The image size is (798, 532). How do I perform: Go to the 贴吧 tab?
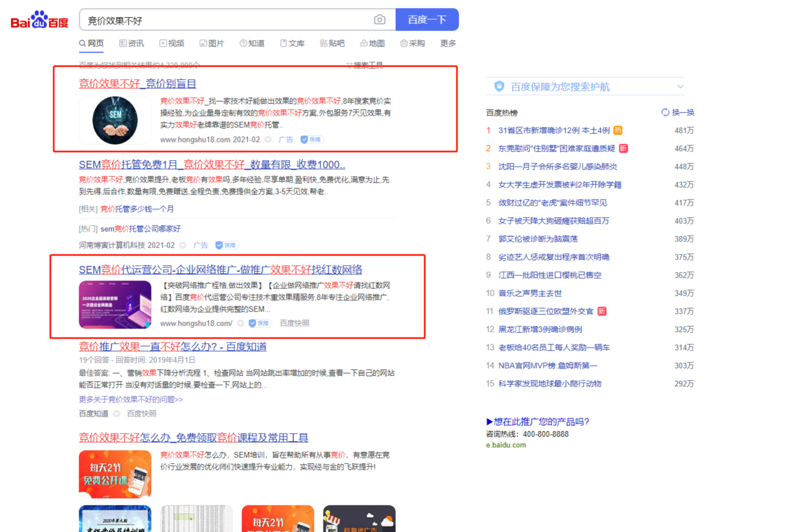(x=332, y=44)
